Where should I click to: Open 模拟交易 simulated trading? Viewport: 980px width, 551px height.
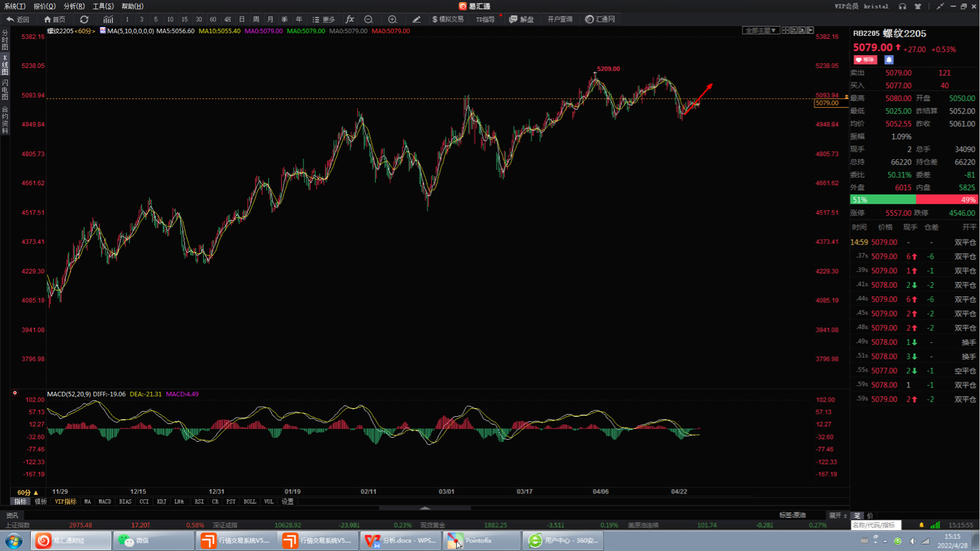(448, 19)
